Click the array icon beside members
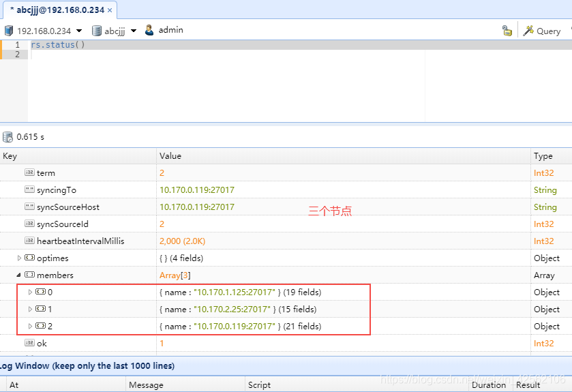 pyautogui.click(x=29, y=275)
